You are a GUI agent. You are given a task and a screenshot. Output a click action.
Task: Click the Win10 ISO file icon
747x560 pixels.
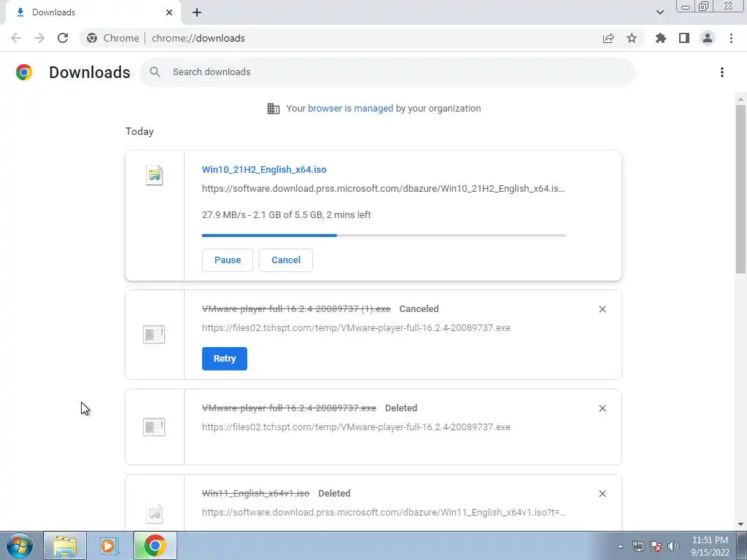pos(155,175)
